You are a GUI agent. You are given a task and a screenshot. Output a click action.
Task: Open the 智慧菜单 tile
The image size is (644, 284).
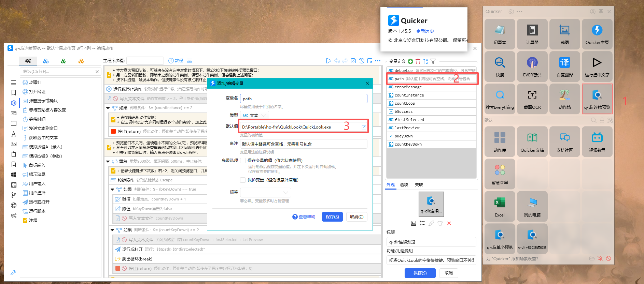click(x=500, y=174)
